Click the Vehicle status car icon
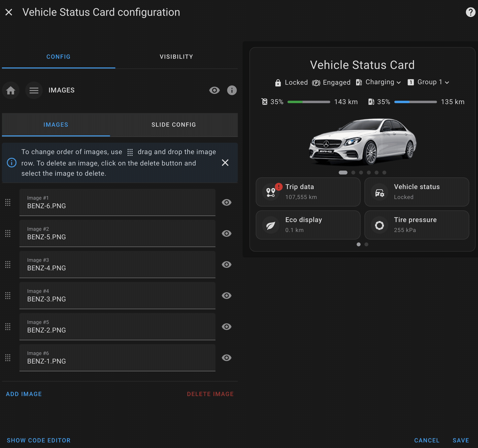This screenshot has height=448, width=478. click(379, 192)
